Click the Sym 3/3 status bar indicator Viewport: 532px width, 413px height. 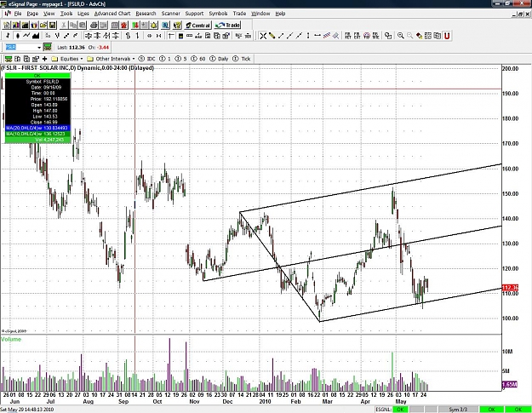coord(458,410)
